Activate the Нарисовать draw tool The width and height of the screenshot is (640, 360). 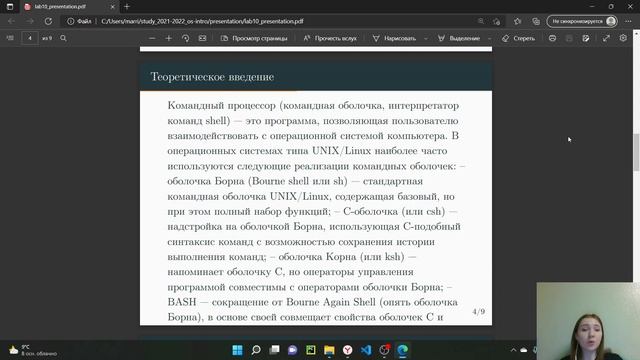394,38
